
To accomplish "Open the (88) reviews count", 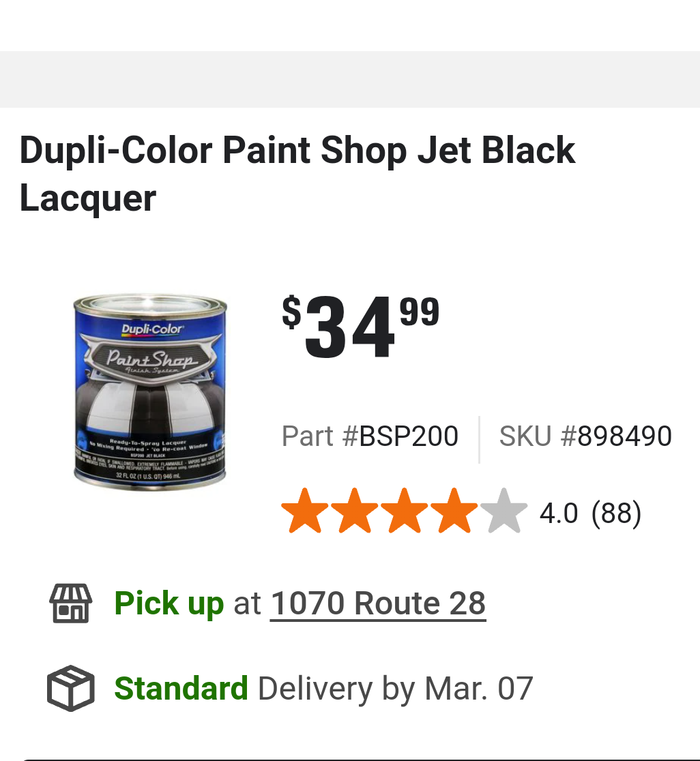I will pyautogui.click(x=616, y=513).
